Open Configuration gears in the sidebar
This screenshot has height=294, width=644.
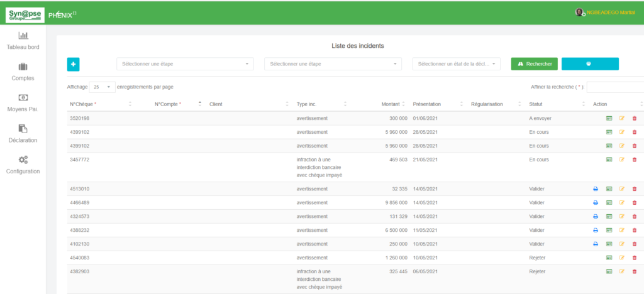[23, 164]
